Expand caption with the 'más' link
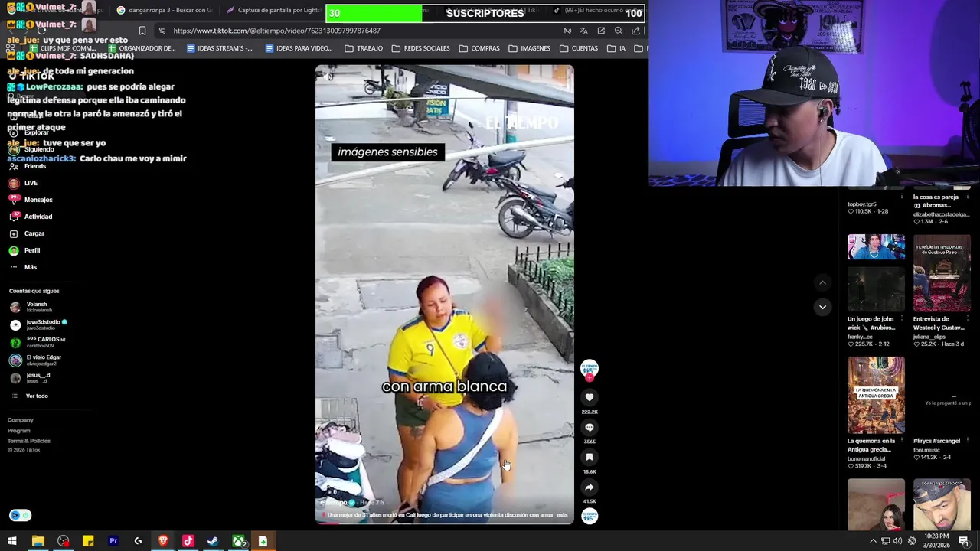 point(562,515)
